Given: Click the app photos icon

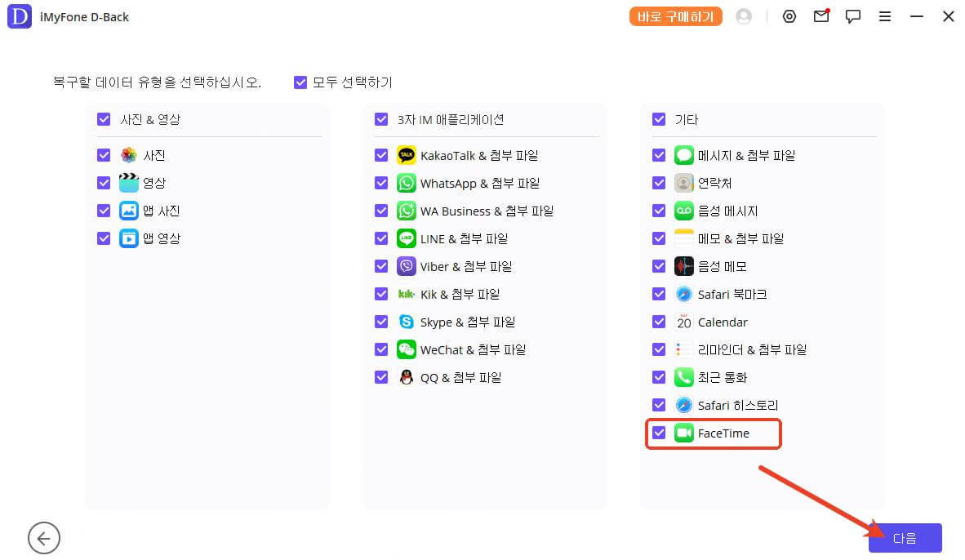Looking at the screenshot, I should pyautogui.click(x=129, y=211).
